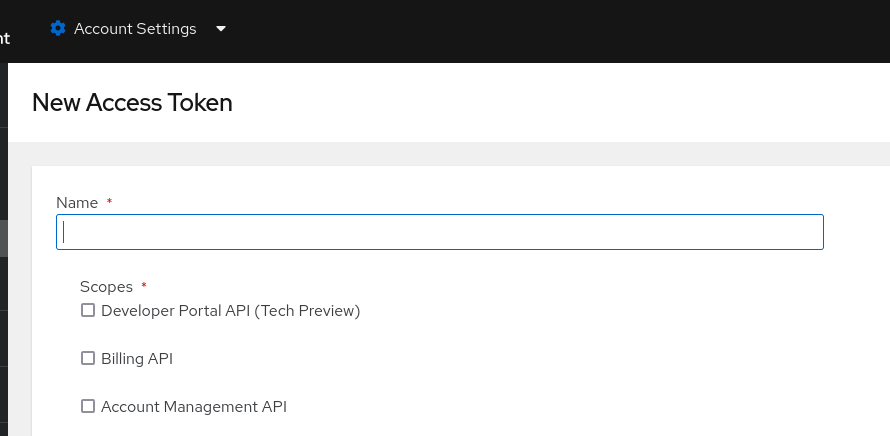890x436 pixels.
Task: Click the grey background above the form card
Action: (450, 153)
